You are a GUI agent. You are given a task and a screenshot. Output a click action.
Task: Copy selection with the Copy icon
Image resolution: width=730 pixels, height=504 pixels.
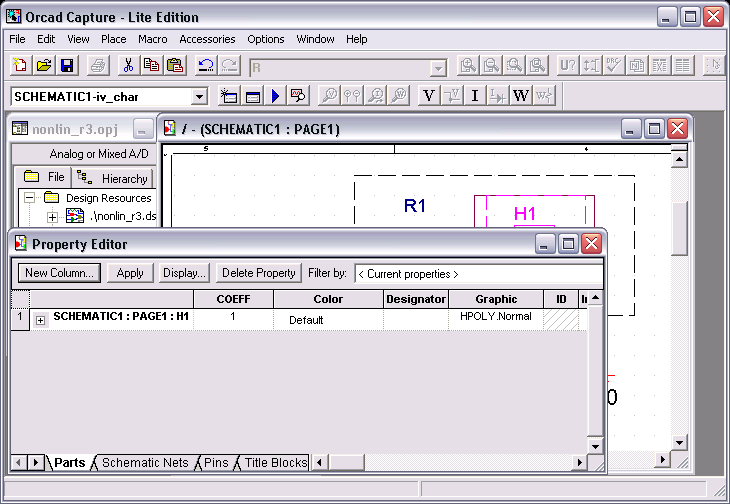152,66
